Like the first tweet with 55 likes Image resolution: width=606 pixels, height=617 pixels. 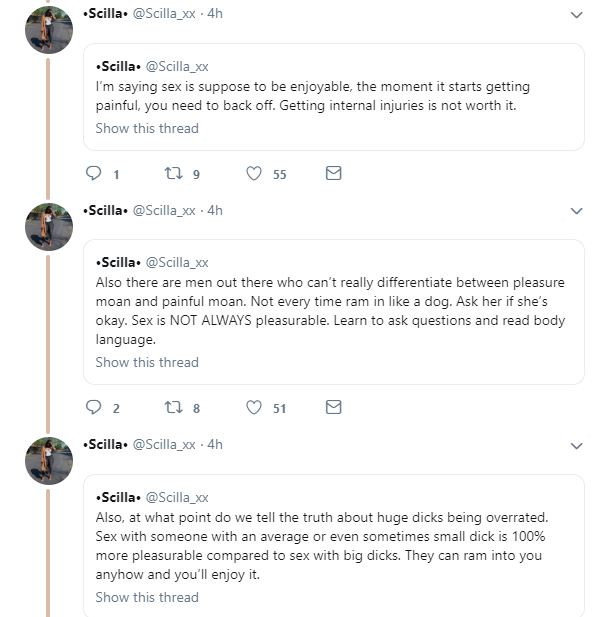click(x=255, y=173)
